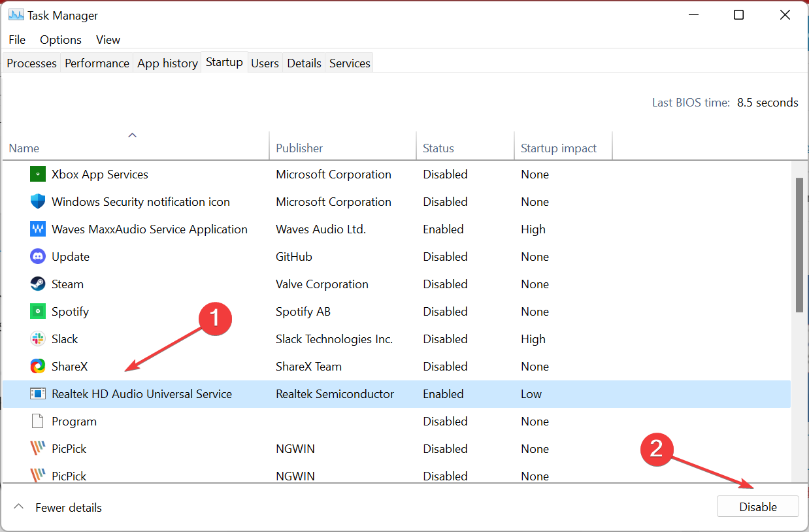Viewport: 809px width, 532px height.
Task: Click the ShareX Team publisher cell
Action: pyautogui.click(x=309, y=367)
